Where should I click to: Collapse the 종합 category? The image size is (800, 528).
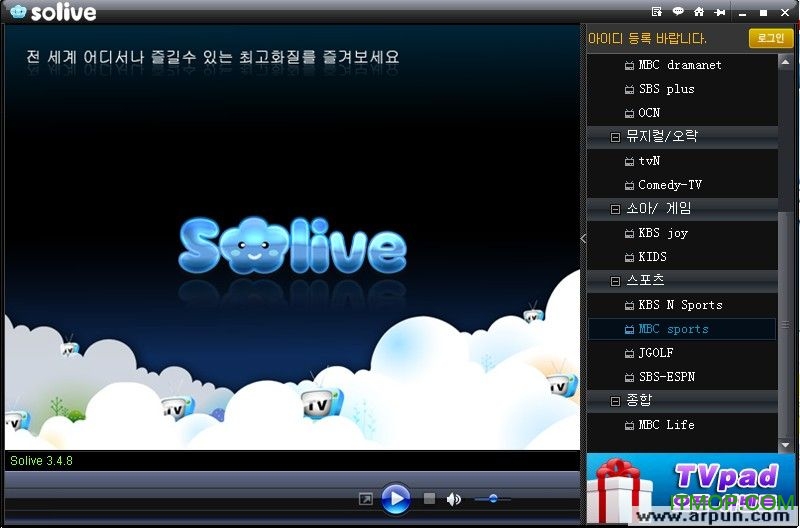615,401
